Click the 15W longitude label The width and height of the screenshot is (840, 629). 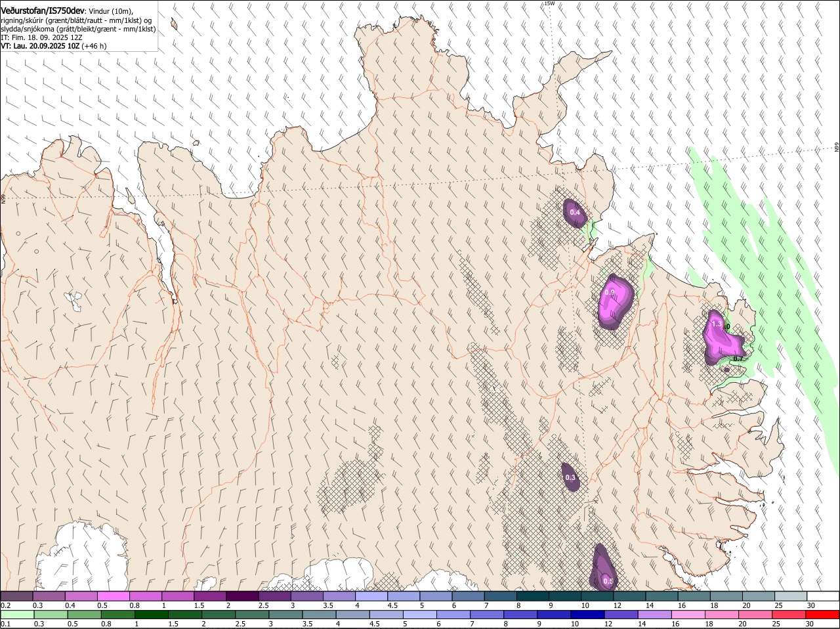click(549, 3)
